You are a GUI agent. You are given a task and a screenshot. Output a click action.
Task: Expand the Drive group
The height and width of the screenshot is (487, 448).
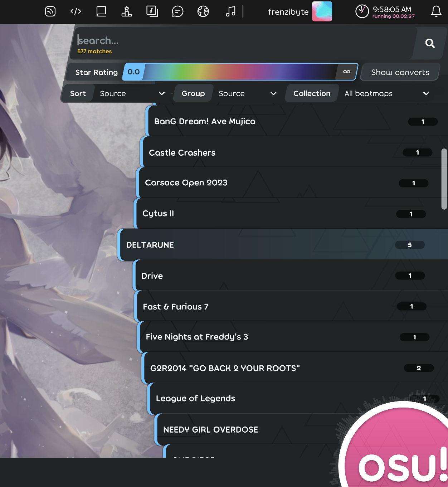(291, 276)
